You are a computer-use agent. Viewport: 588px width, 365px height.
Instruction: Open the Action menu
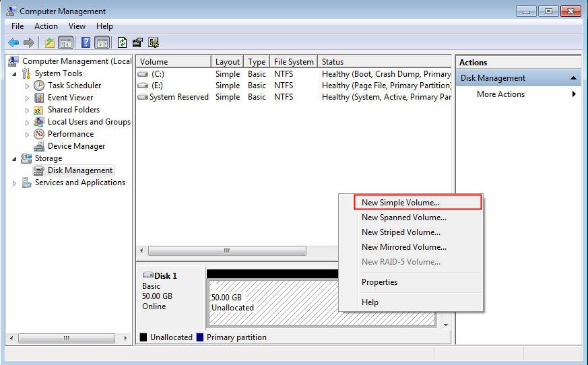click(x=46, y=26)
